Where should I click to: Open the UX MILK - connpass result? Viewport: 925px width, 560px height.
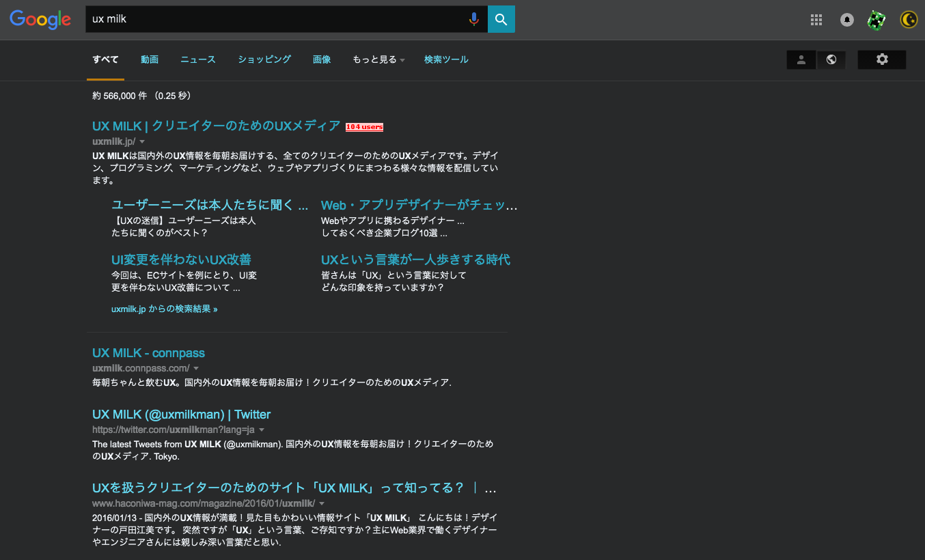click(148, 352)
